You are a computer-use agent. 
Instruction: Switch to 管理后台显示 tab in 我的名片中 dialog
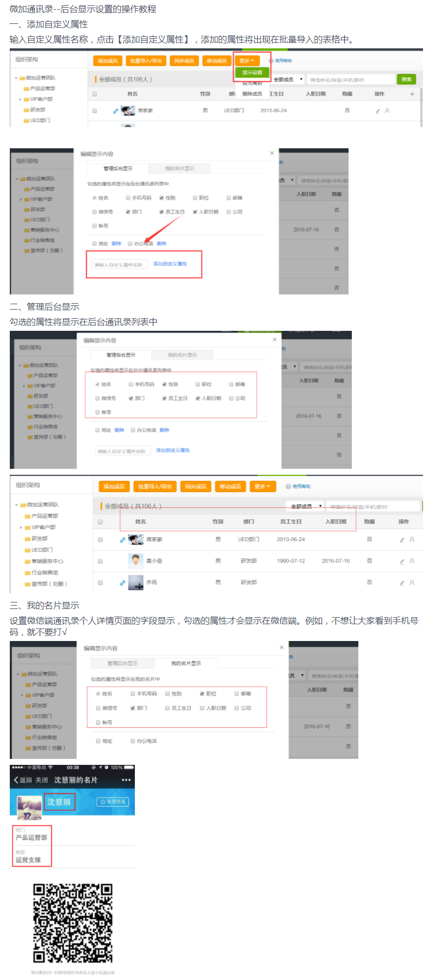[122, 663]
